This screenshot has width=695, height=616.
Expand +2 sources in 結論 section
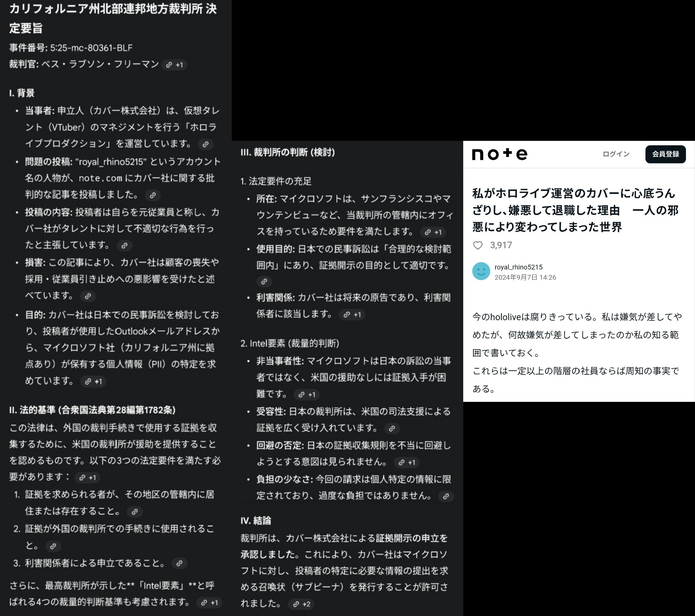(301, 604)
